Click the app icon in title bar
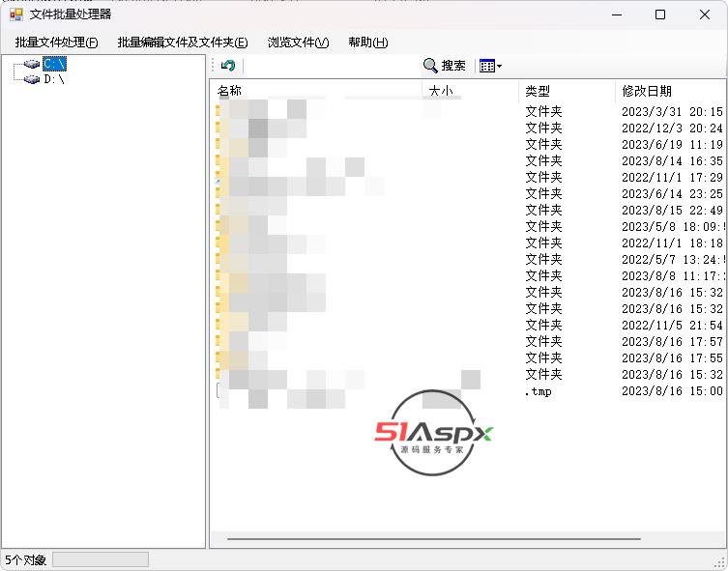Viewport: 728px width, 571px height. coord(15,14)
